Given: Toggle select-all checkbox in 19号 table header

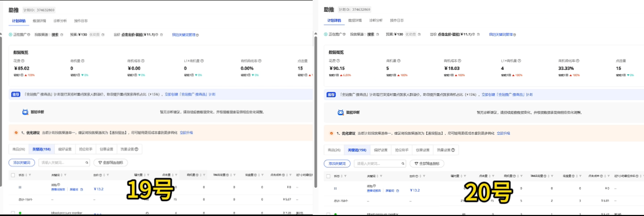Looking at the screenshot, I should (13, 175).
